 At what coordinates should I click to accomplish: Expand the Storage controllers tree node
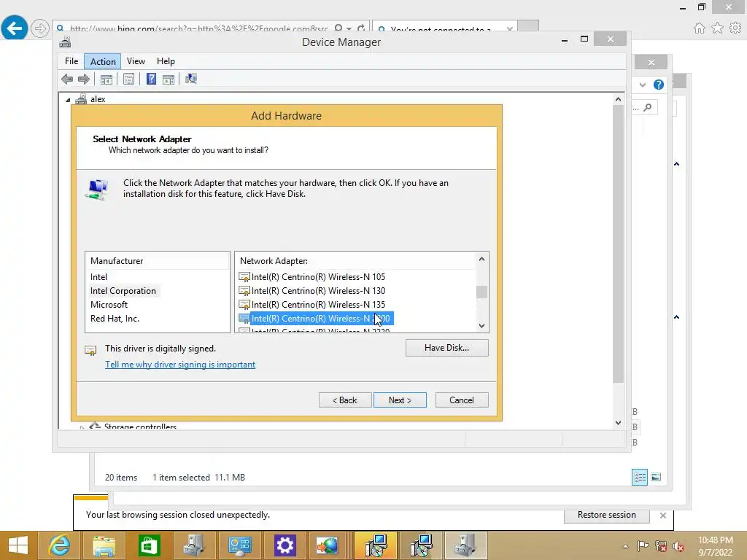(82, 426)
